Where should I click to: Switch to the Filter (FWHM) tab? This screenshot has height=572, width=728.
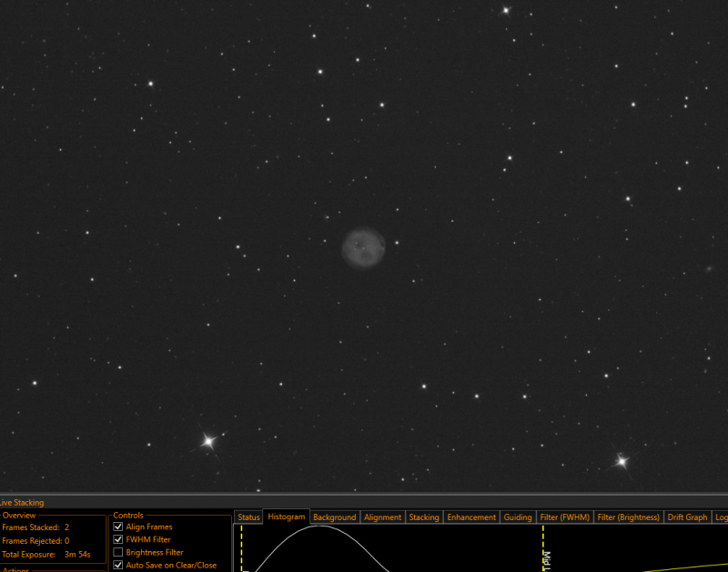(564, 517)
